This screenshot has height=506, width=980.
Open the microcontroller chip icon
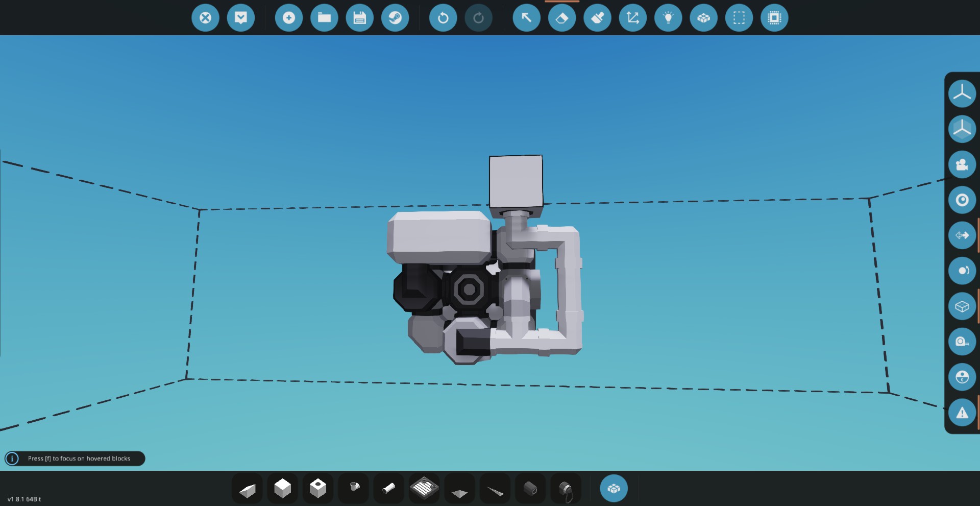pyautogui.click(x=774, y=18)
